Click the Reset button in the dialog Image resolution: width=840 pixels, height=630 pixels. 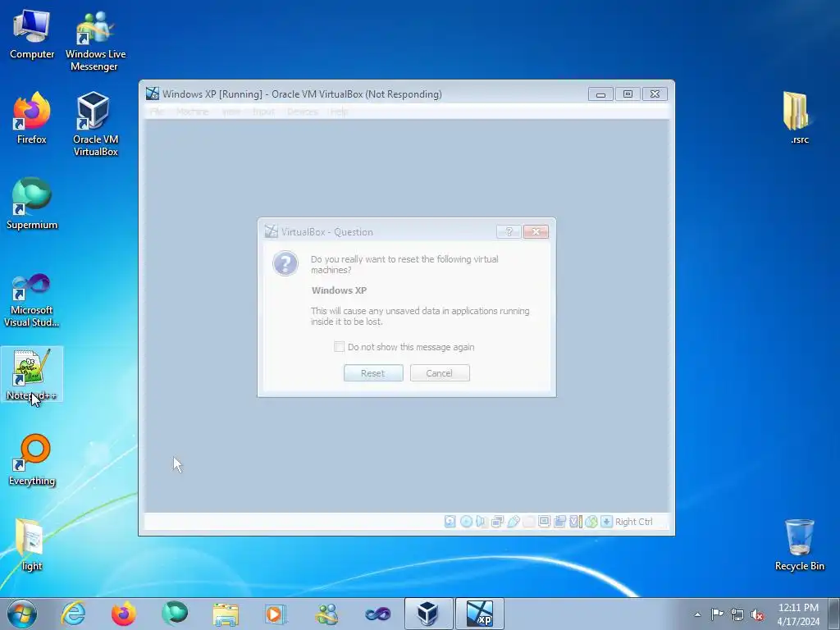coord(373,373)
